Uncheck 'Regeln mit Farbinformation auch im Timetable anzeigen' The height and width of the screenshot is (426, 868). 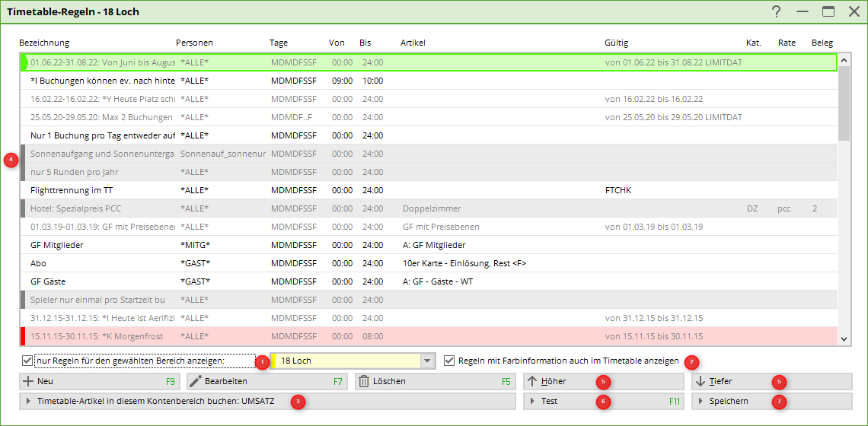tap(450, 361)
